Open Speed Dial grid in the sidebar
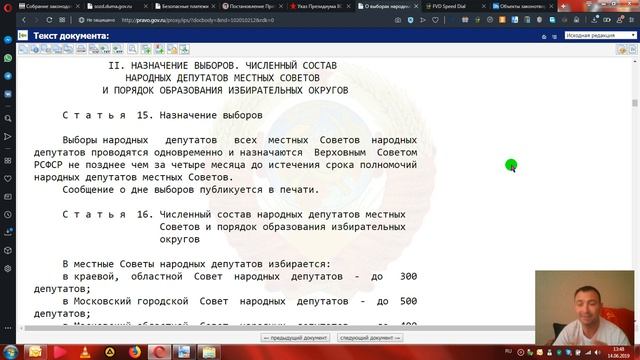The image size is (640, 360). click(8, 160)
